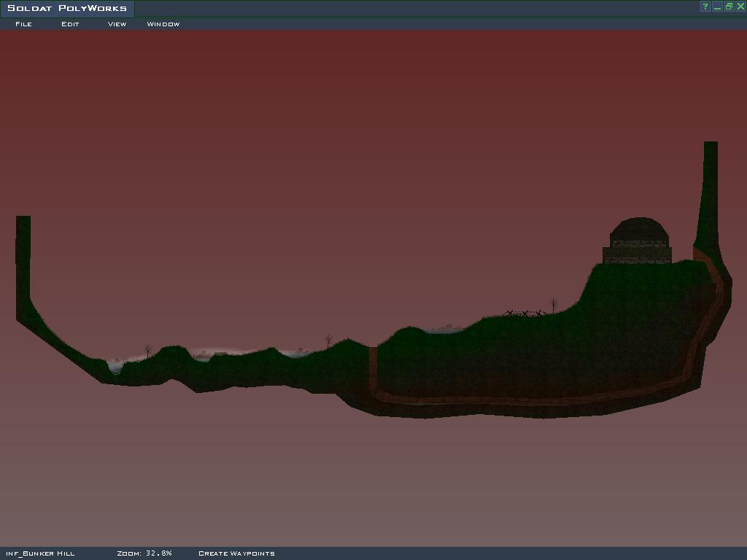
Task: Open the File menu
Action: [x=23, y=24]
